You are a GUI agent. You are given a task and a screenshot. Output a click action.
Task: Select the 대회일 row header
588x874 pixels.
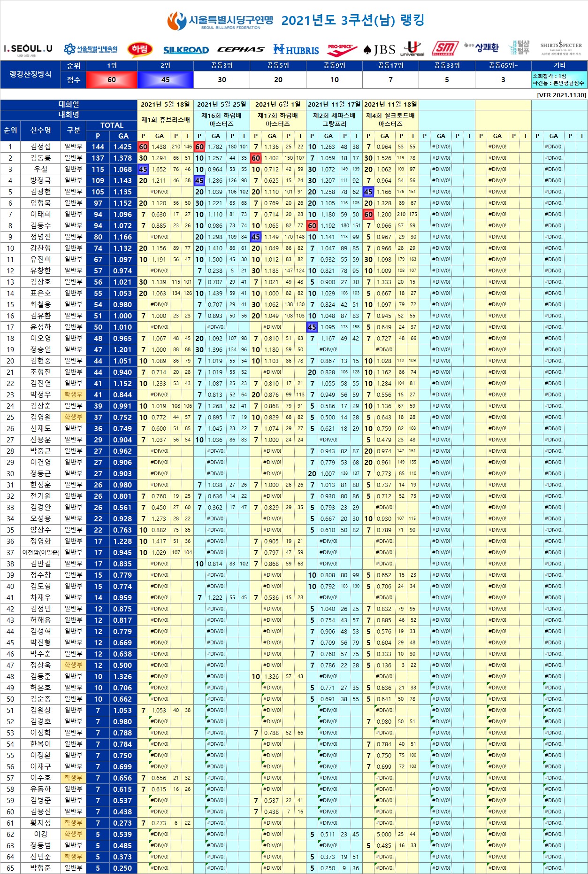click(x=69, y=104)
